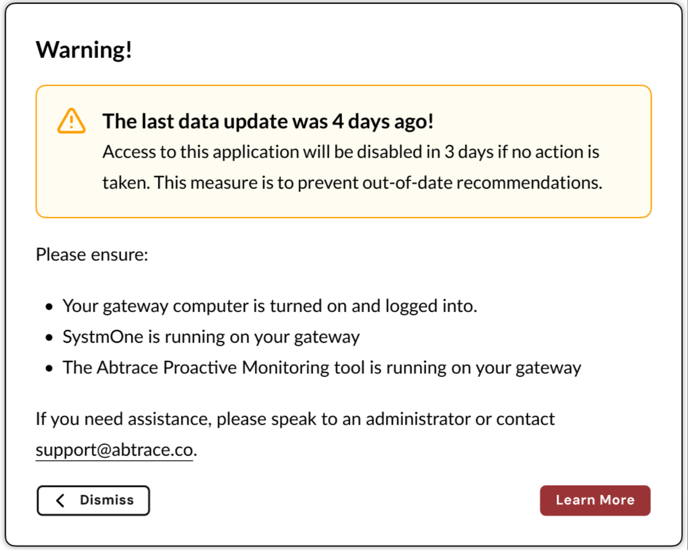Click the "Warning!" dialog title

(84, 50)
